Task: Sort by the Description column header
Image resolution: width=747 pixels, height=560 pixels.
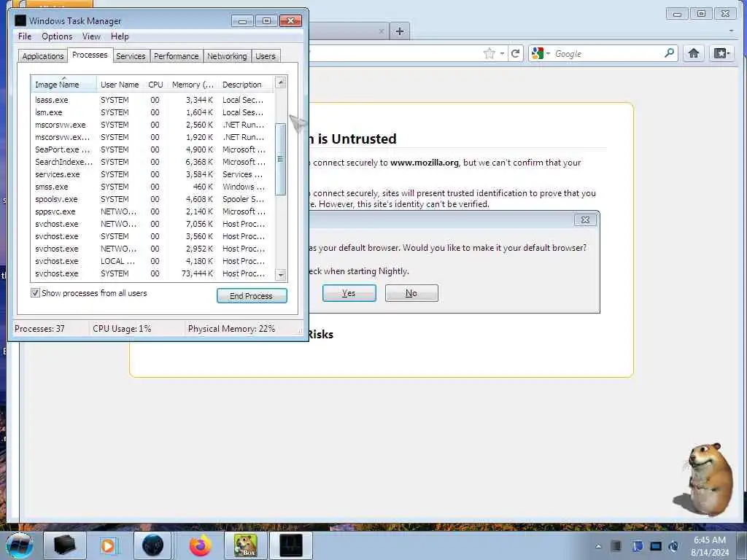Action: [x=246, y=85]
